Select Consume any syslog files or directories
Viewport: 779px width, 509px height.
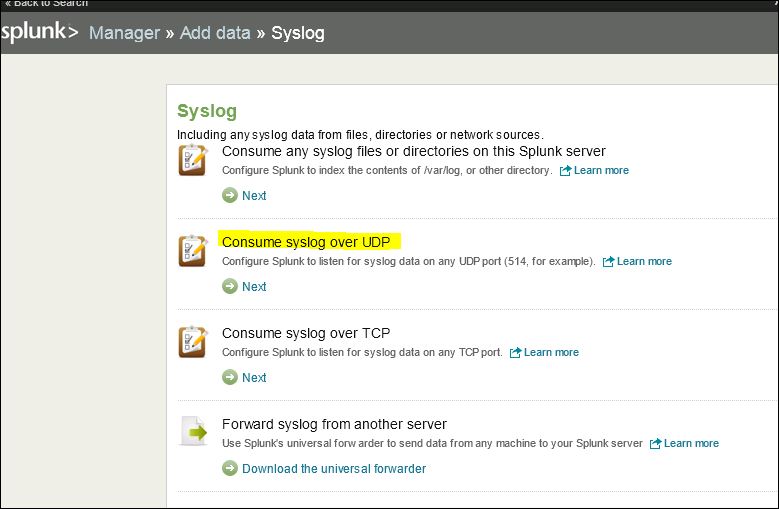click(x=413, y=151)
